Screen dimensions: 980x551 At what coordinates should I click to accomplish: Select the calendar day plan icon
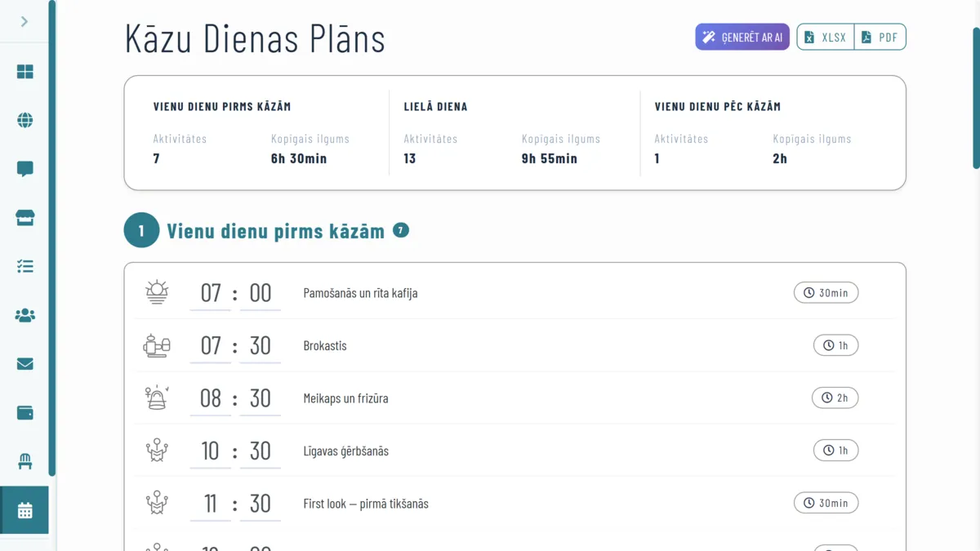click(x=25, y=511)
